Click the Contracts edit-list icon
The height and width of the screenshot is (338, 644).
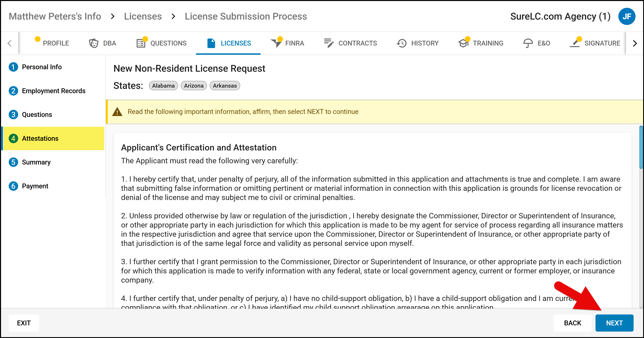click(x=329, y=43)
